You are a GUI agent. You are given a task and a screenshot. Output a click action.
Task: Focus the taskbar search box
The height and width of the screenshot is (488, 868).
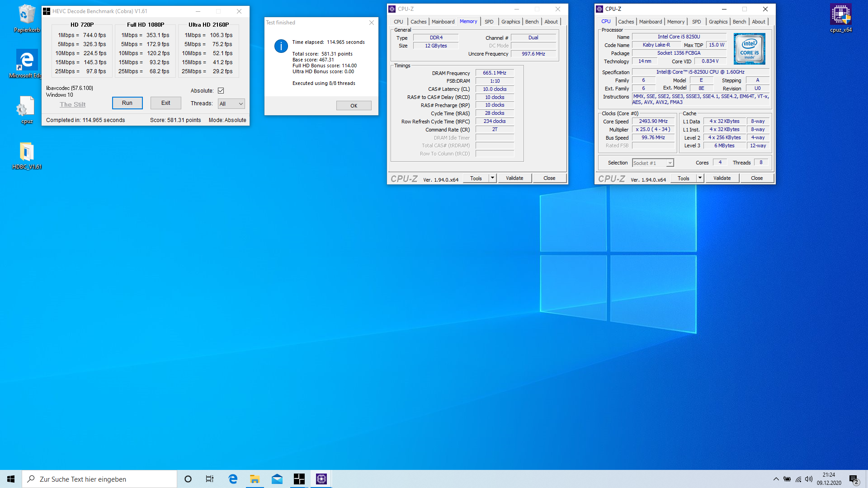(99, 479)
